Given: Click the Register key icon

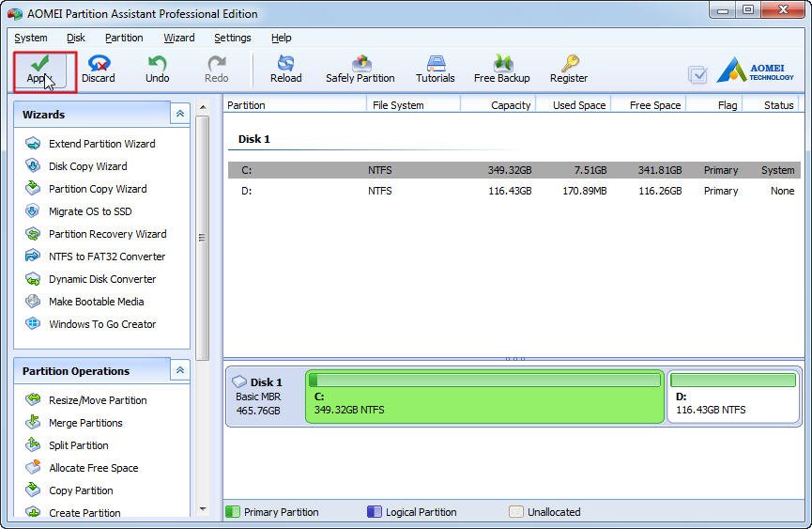Looking at the screenshot, I should tap(569, 70).
